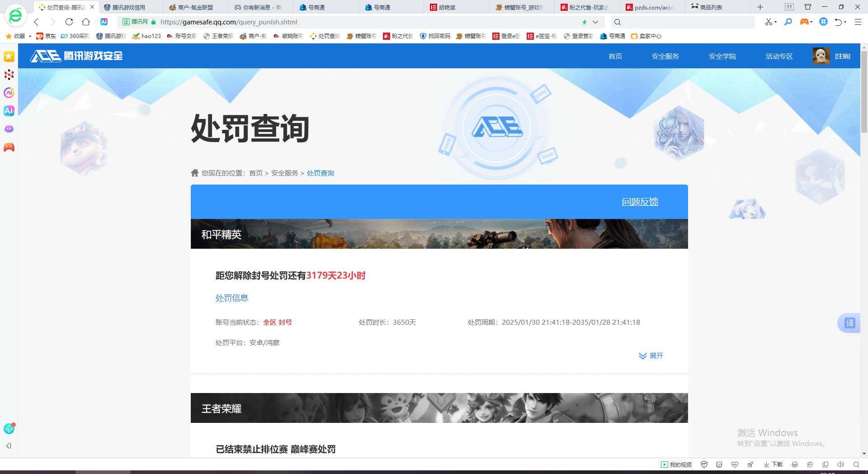Click the green sidebar icon with red dot
Screen dimensions: 868x474
[9, 428]
